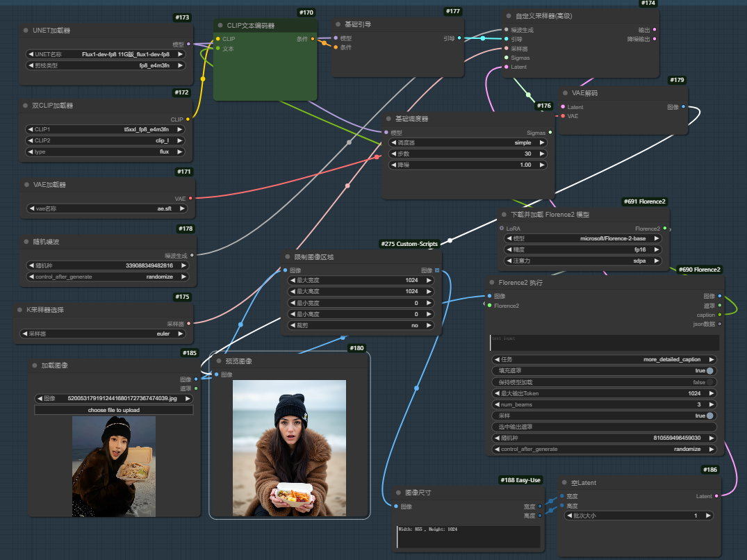Click choose file to upload button
This screenshot has width=747, height=560.
pyautogui.click(x=113, y=410)
